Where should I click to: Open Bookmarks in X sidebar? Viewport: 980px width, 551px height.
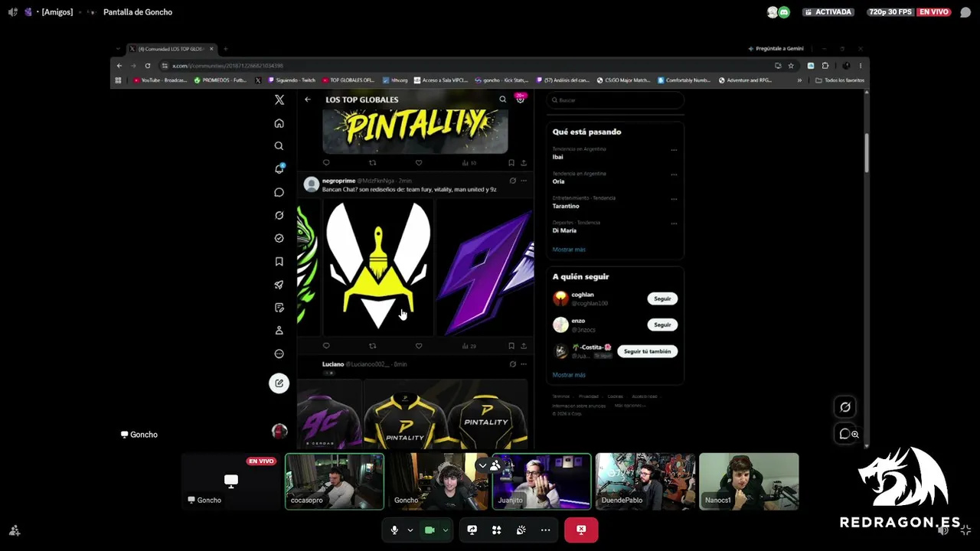point(279,262)
